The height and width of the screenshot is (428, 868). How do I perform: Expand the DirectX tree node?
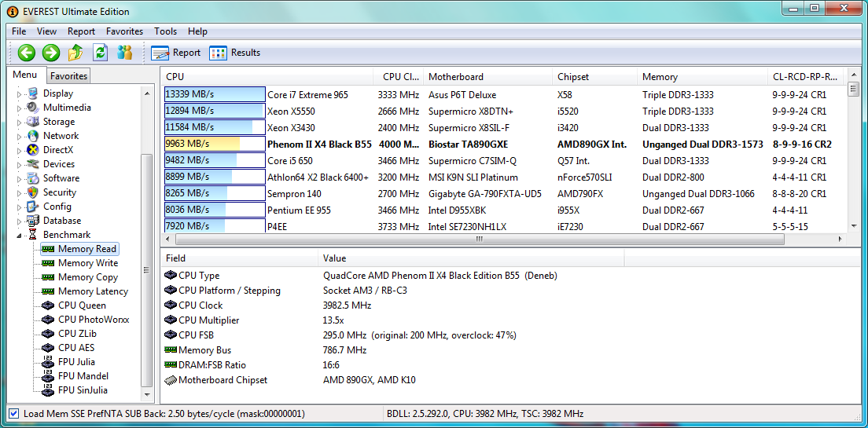pos(20,151)
